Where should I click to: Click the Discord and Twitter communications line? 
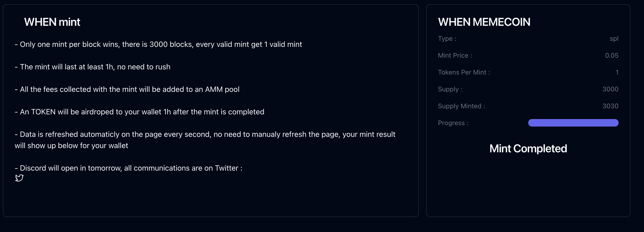128,168
